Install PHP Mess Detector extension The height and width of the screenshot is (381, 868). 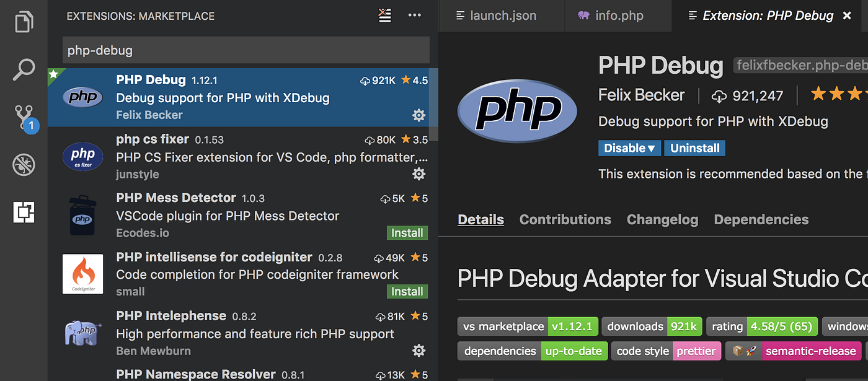pyautogui.click(x=407, y=233)
